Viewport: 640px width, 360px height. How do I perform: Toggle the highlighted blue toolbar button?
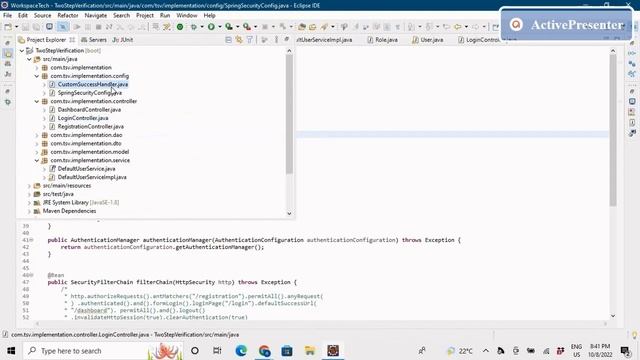coord(62,27)
